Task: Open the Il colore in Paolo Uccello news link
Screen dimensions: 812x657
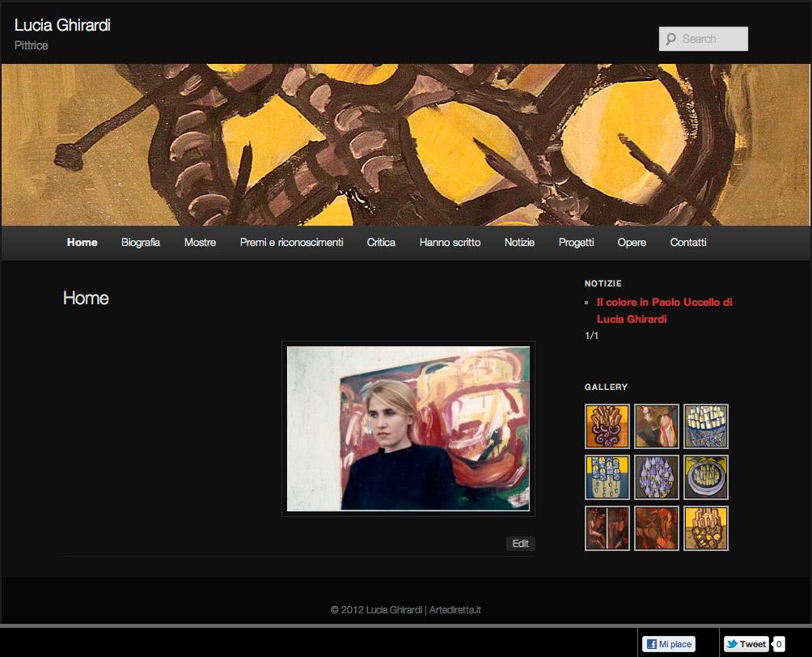Action: tap(663, 310)
